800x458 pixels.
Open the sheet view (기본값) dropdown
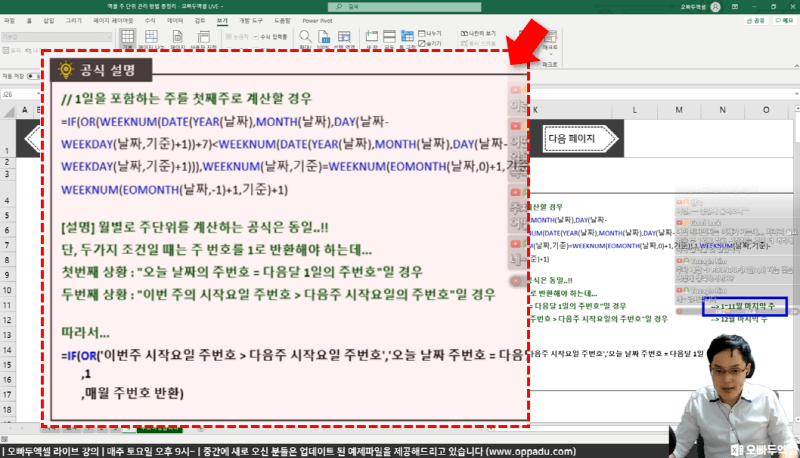click(x=56, y=37)
